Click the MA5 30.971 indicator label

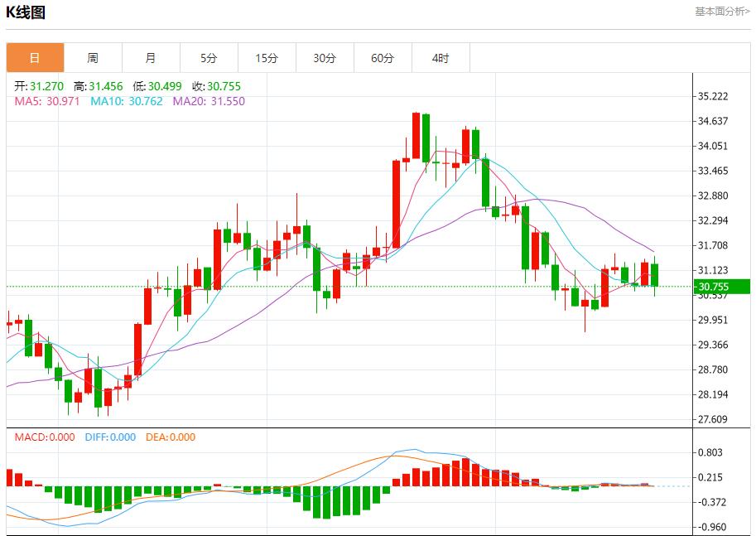46,101
